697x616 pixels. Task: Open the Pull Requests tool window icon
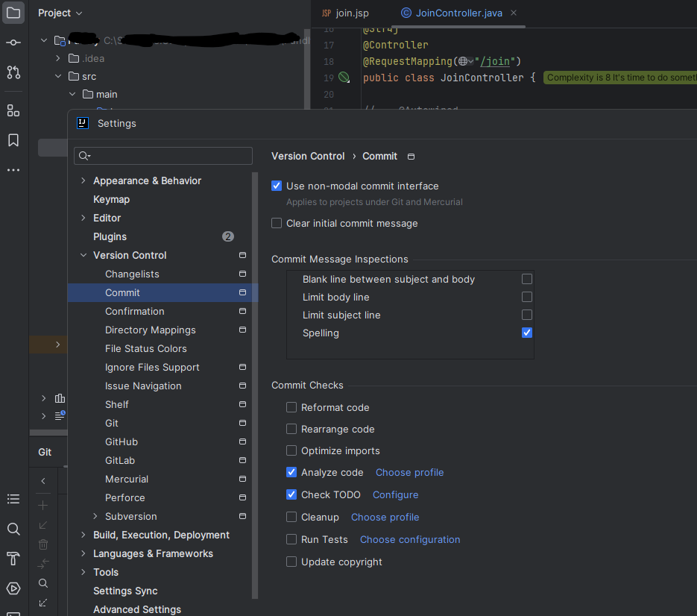(x=13, y=72)
